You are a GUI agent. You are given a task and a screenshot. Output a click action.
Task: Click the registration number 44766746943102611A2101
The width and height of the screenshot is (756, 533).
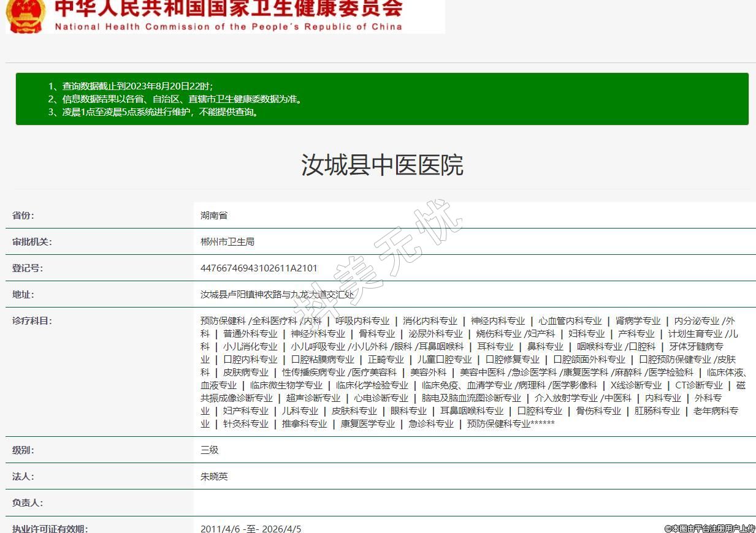(259, 268)
